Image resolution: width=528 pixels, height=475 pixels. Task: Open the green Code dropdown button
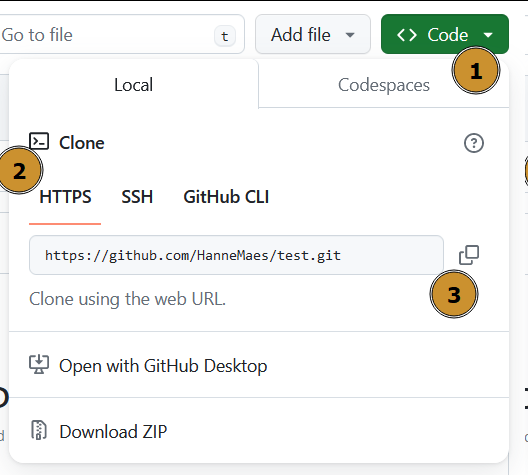[444, 34]
